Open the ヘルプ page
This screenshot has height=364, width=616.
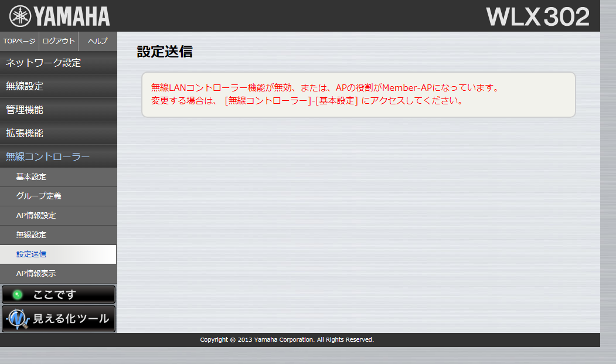[x=97, y=41]
